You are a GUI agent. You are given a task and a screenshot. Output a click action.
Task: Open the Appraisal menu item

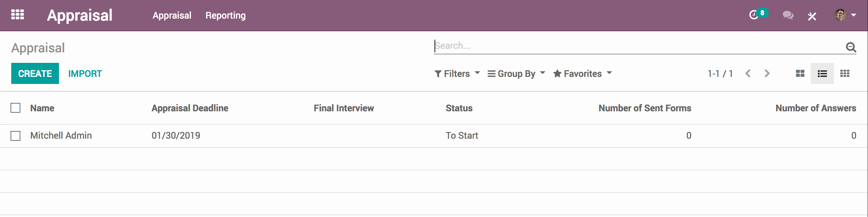coord(172,15)
